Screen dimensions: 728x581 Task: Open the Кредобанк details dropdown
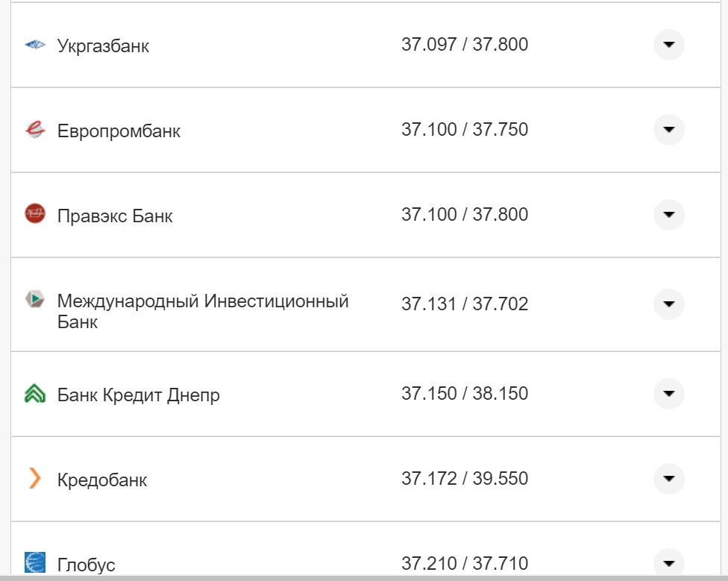668,480
